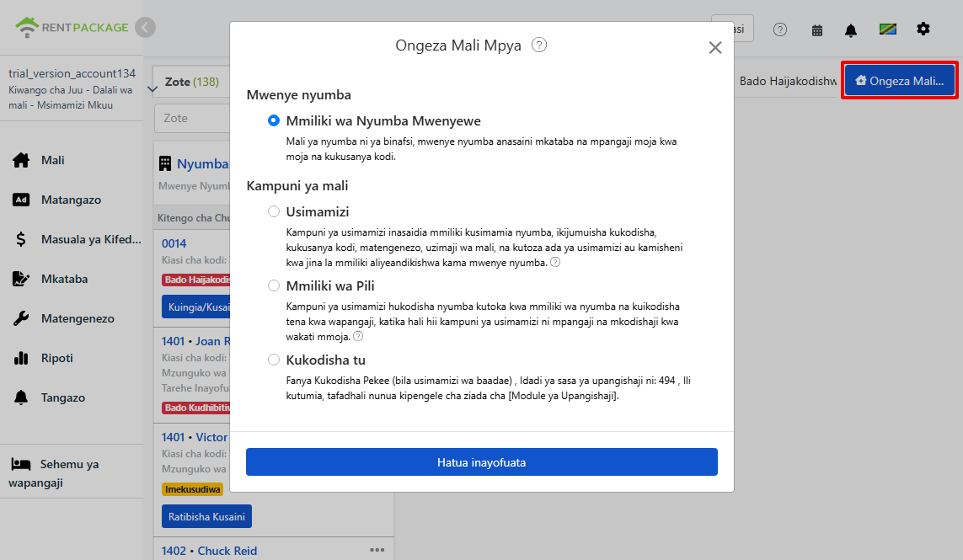
Task: Click the Mali house icon in sidebar
Action: [21, 160]
